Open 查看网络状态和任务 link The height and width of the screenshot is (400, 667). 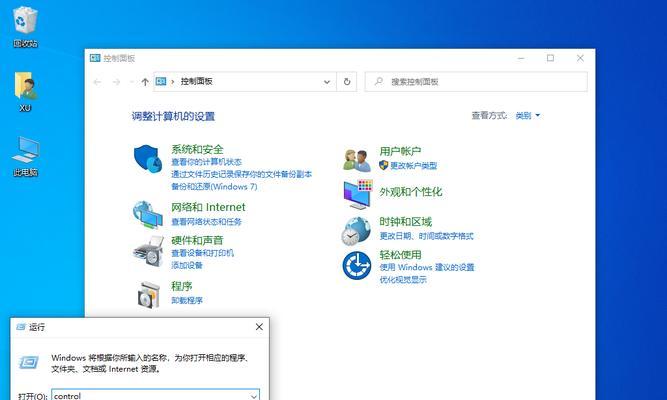click(206, 221)
